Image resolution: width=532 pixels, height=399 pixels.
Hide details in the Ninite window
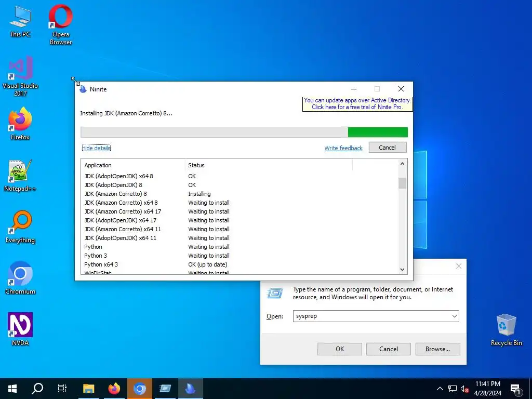pos(96,148)
